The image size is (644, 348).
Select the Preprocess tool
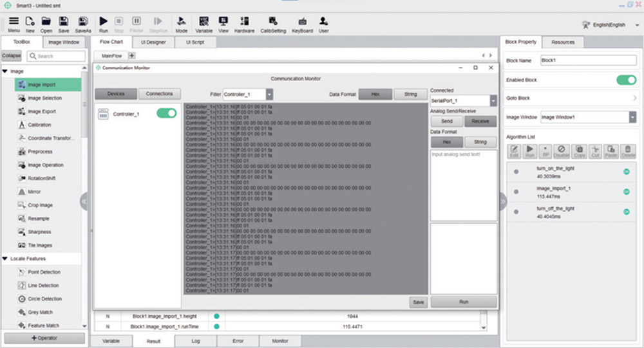(40, 152)
